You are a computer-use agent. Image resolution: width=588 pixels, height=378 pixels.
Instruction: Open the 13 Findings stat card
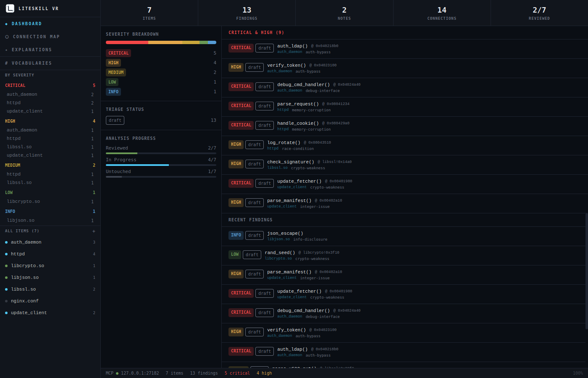[x=247, y=13]
